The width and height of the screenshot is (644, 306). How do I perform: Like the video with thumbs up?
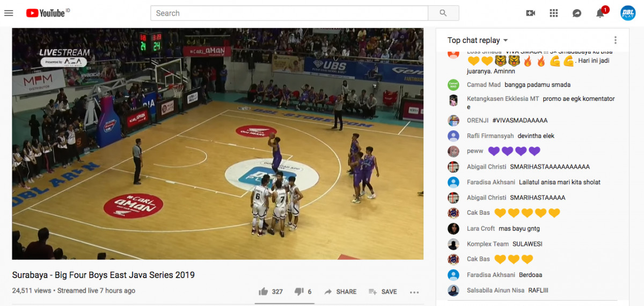[263, 292]
